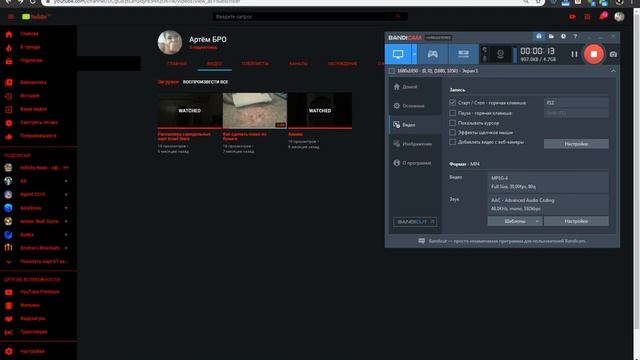Open screen mode dropdown arrow in Bandicam
This screenshot has height=360, width=640.
tap(414, 54)
